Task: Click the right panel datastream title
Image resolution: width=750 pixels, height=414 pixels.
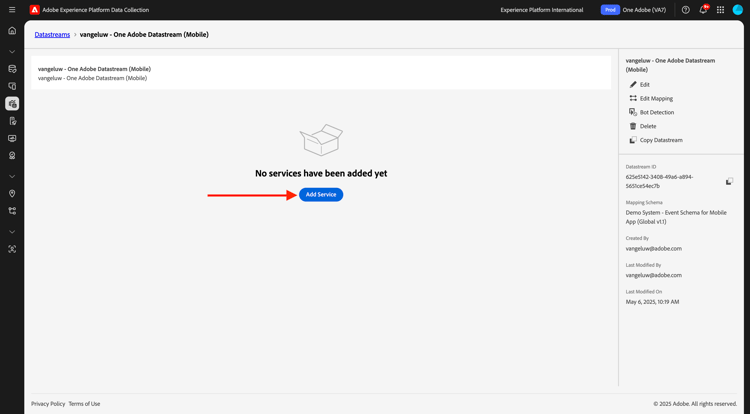Action: coord(670,65)
